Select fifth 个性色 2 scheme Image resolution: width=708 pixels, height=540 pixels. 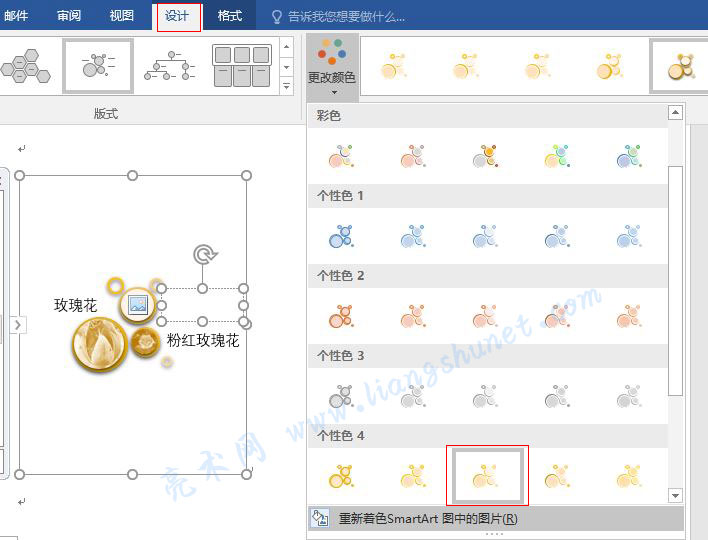(629, 316)
